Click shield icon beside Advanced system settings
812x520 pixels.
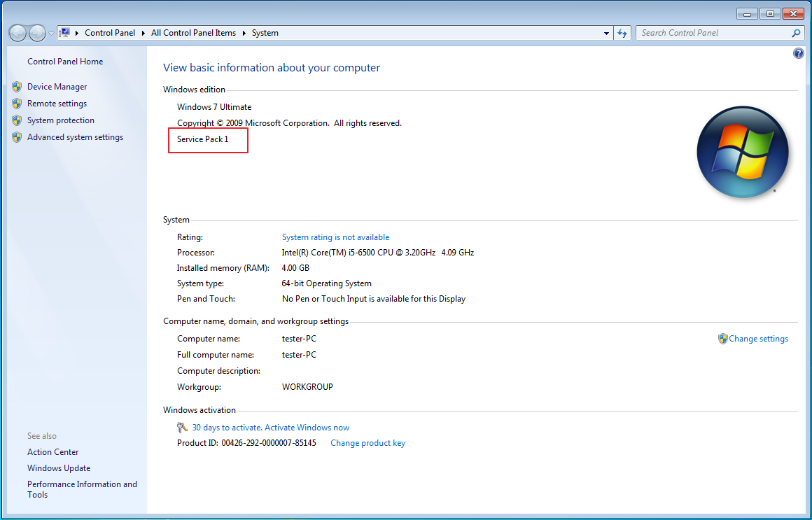tap(17, 136)
